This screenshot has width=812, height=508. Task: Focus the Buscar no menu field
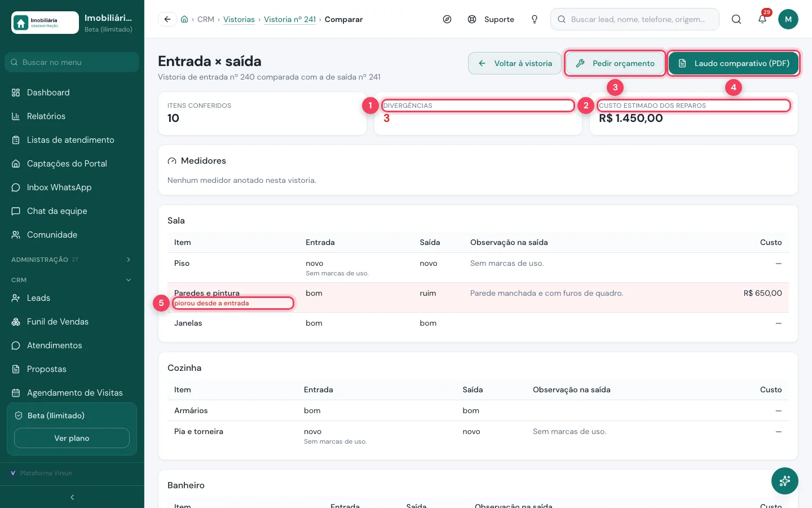point(72,62)
